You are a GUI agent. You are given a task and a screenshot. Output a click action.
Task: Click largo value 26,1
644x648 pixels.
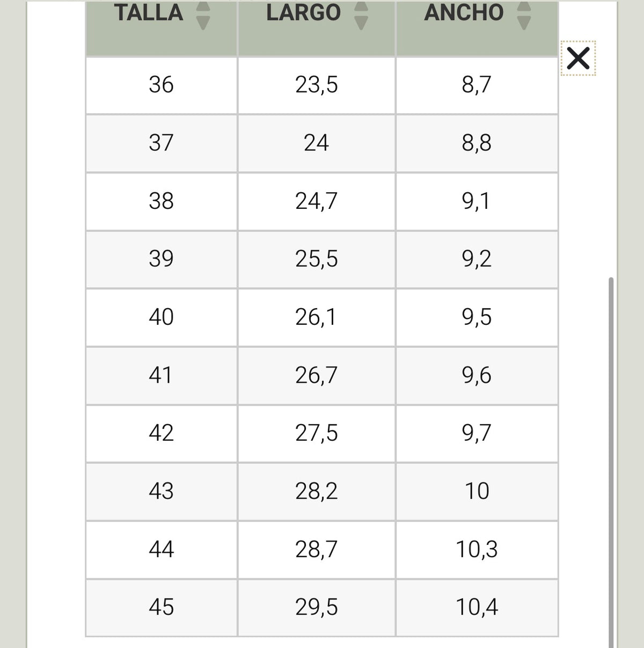317,317
